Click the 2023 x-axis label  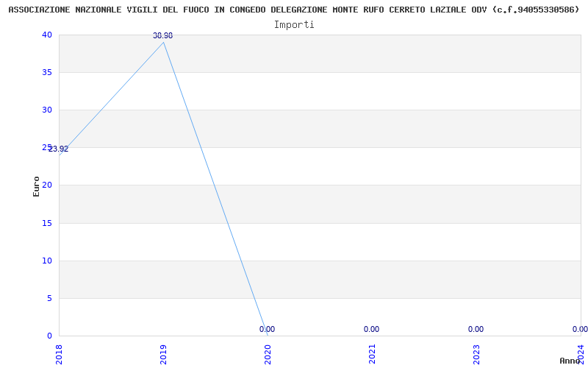pyautogui.click(x=476, y=355)
